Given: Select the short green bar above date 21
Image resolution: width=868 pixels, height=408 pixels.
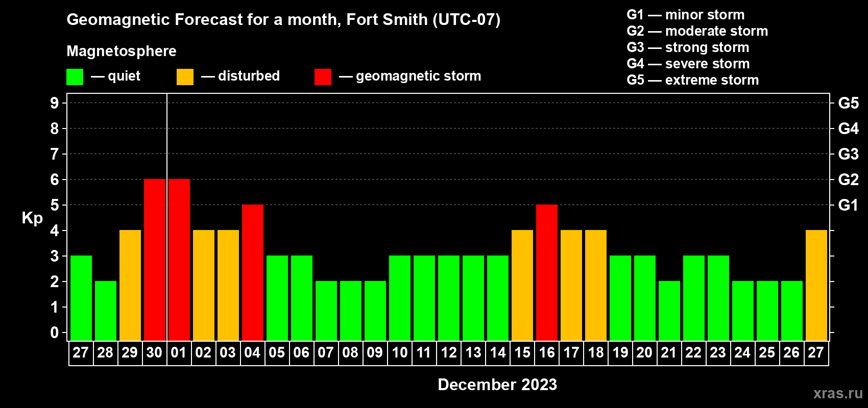Looking at the screenshot, I should click(669, 311).
